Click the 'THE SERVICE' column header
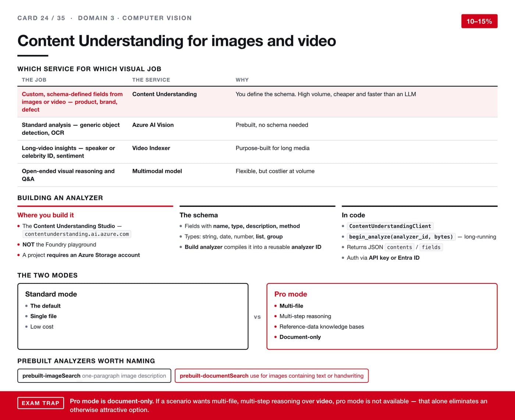This screenshot has width=515, height=420. point(151,80)
